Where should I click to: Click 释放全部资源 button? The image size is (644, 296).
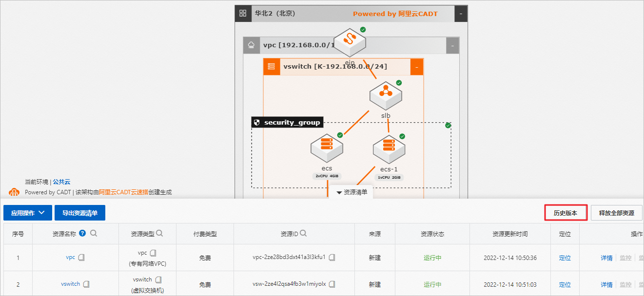pyautogui.click(x=617, y=213)
